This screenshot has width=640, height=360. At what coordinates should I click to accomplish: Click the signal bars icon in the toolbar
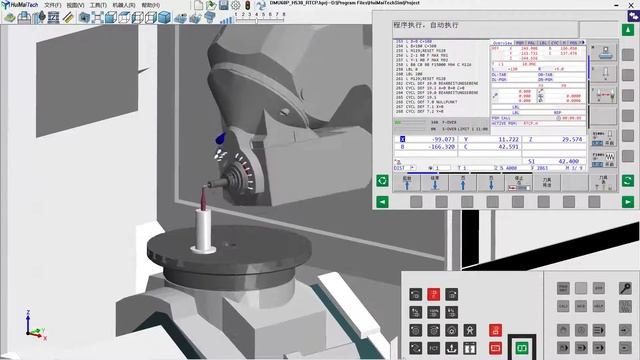[226, 19]
